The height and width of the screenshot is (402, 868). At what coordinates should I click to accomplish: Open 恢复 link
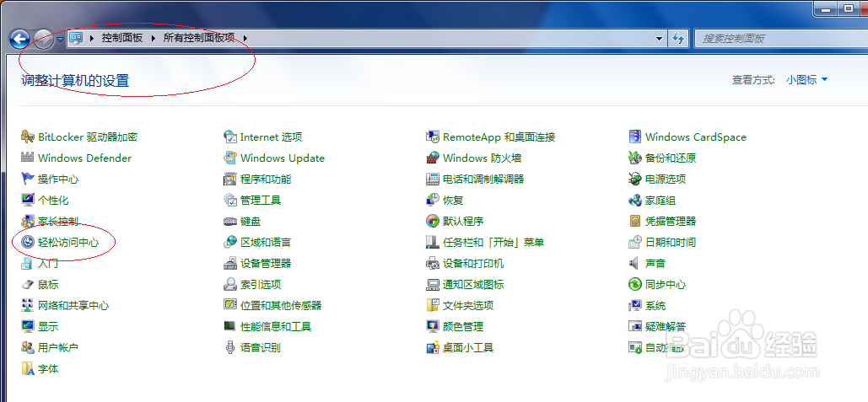tap(453, 201)
